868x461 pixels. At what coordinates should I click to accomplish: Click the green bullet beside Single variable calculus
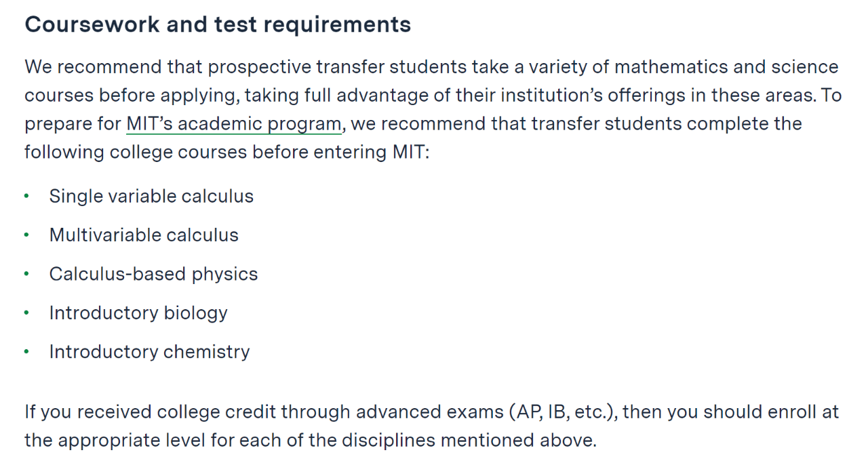(x=26, y=197)
